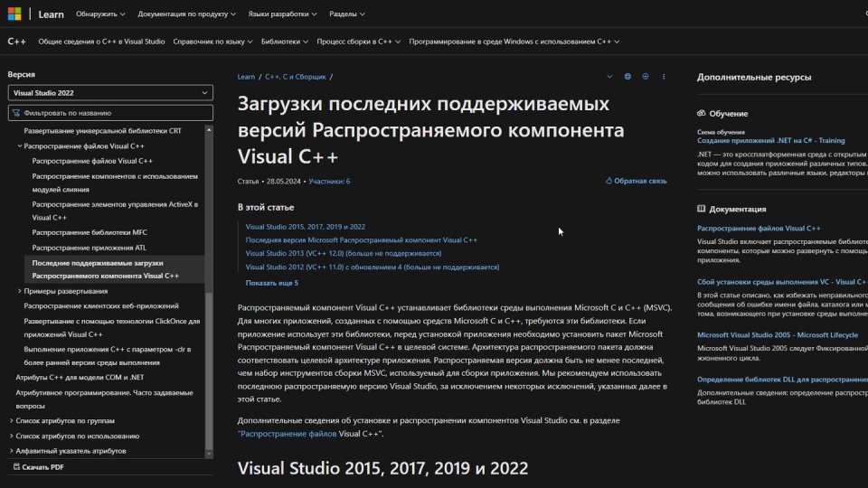Open Последняя версия Microsoft Распространяемый компонент link

(x=362, y=240)
